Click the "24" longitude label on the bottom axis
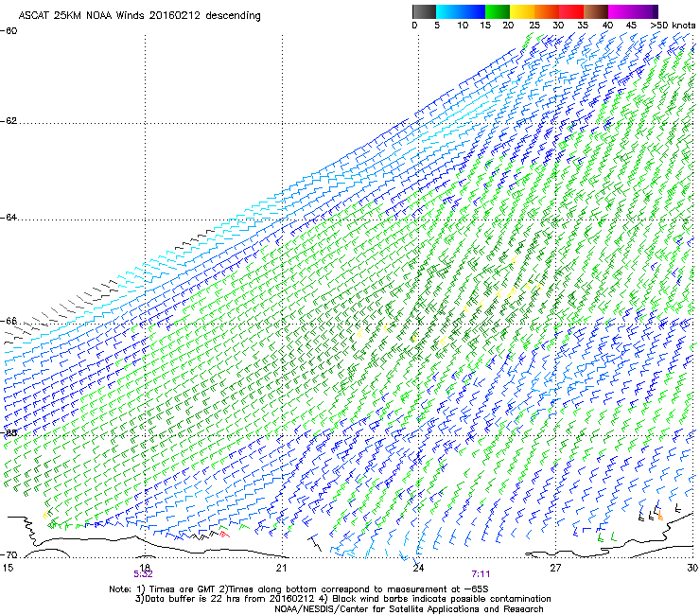This screenshot has width=700, height=615. coord(418,568)
